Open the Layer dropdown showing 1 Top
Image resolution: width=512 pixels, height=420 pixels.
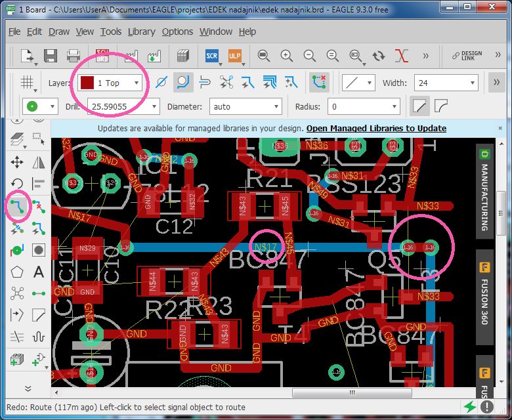click(110, 83)
